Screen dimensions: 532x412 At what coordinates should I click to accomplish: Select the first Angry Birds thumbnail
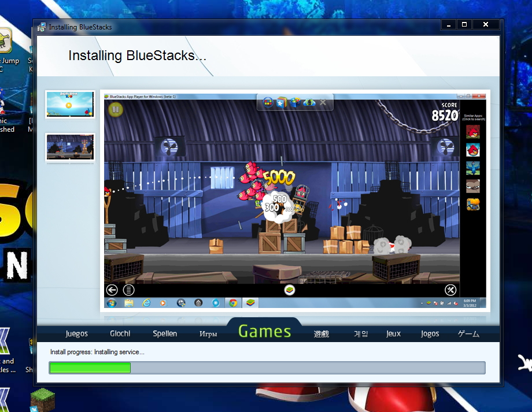tap(70, 104)
